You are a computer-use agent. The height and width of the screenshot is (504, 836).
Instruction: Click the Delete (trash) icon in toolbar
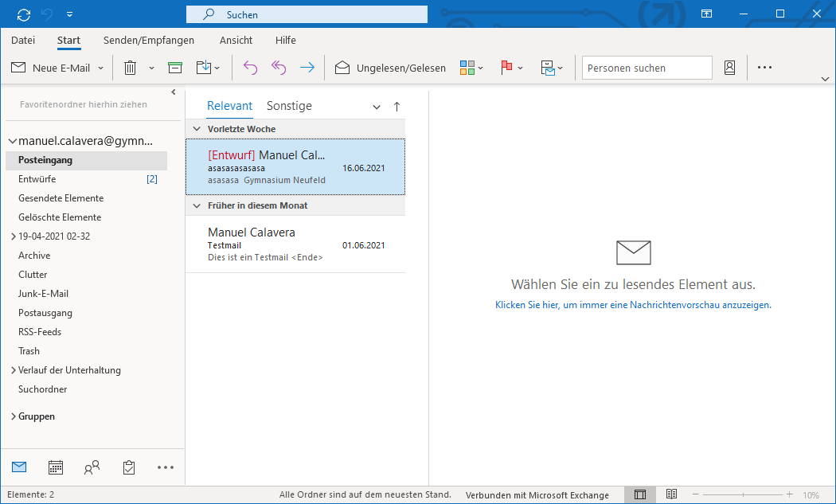[130, 68]
